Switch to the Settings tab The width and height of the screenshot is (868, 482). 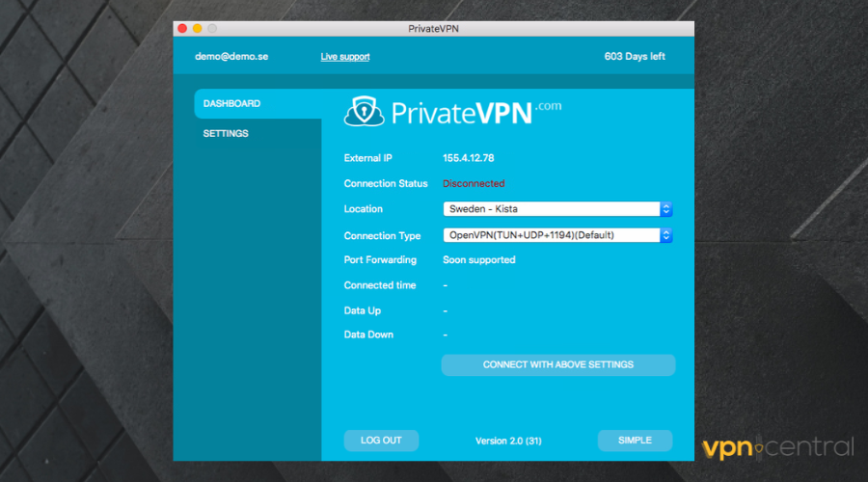tap(258, 133)
